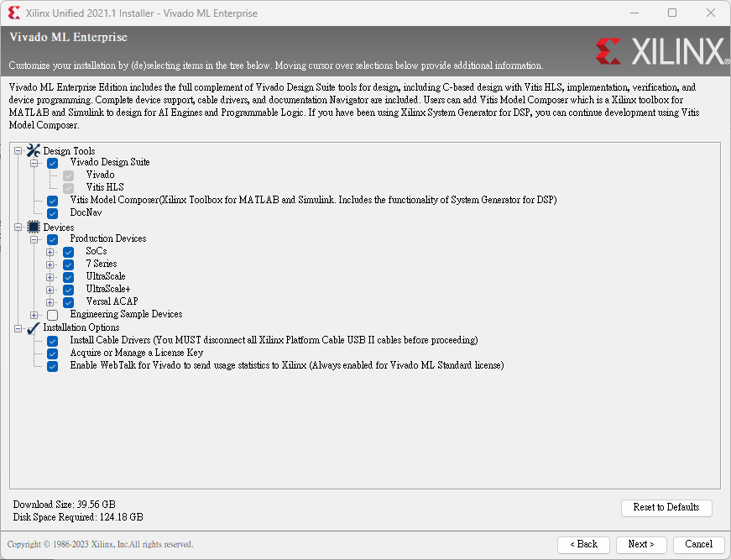Click the Design Tools wrench icon

(x=34, y=150)
